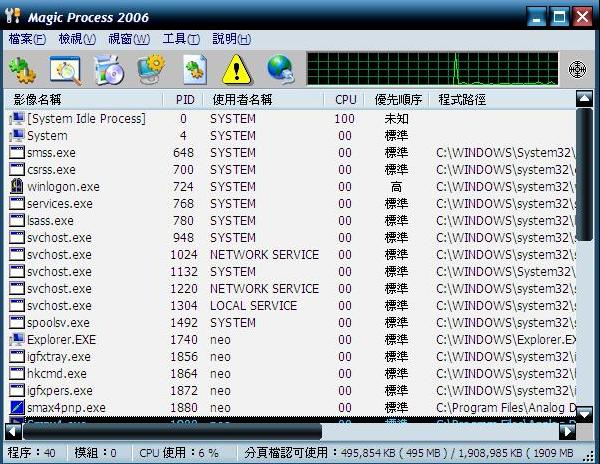Click the spoolsv.exe window icon
Viewport: 600px width, 464px height.
tap(17, 322)
